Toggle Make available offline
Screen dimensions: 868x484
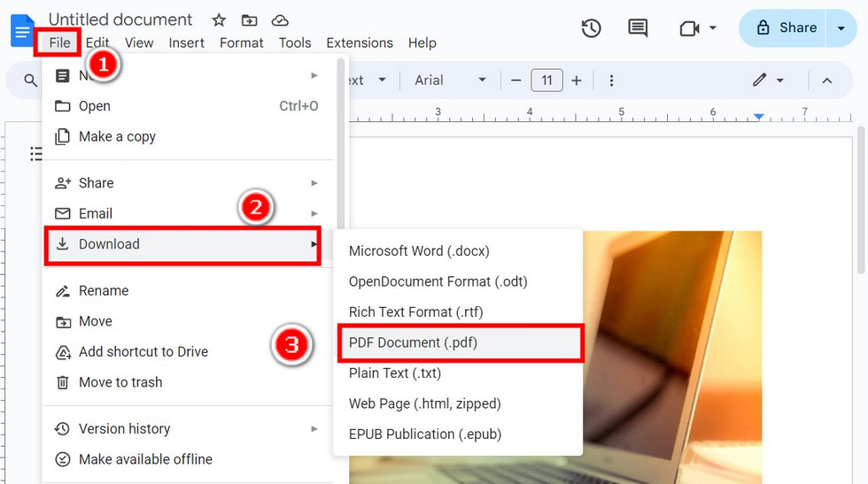[x=145, y=459]
